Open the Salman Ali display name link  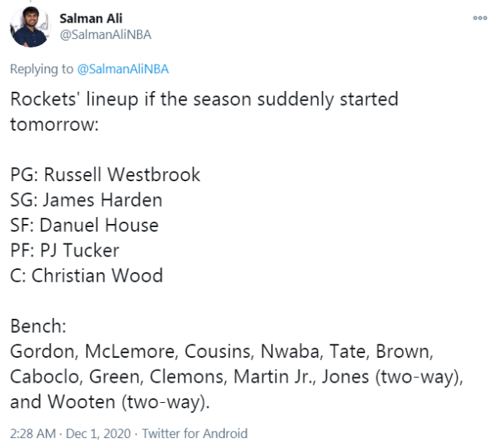(91, 19)
